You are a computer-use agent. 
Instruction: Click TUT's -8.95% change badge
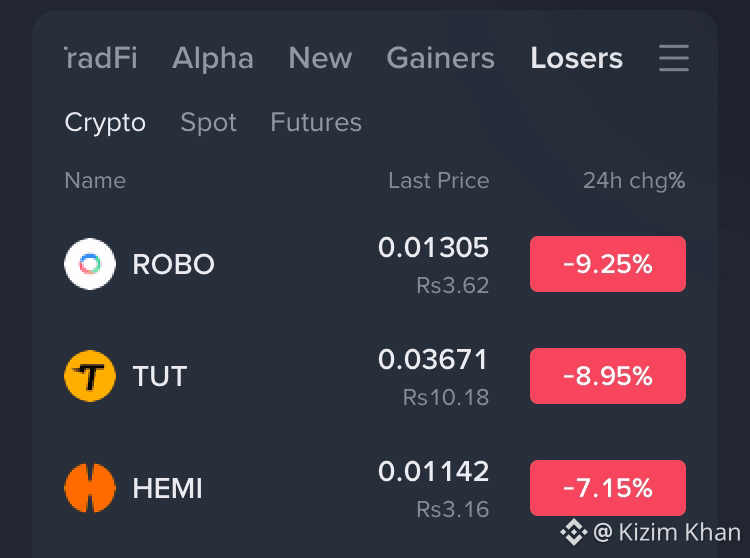tap(607, 376)
